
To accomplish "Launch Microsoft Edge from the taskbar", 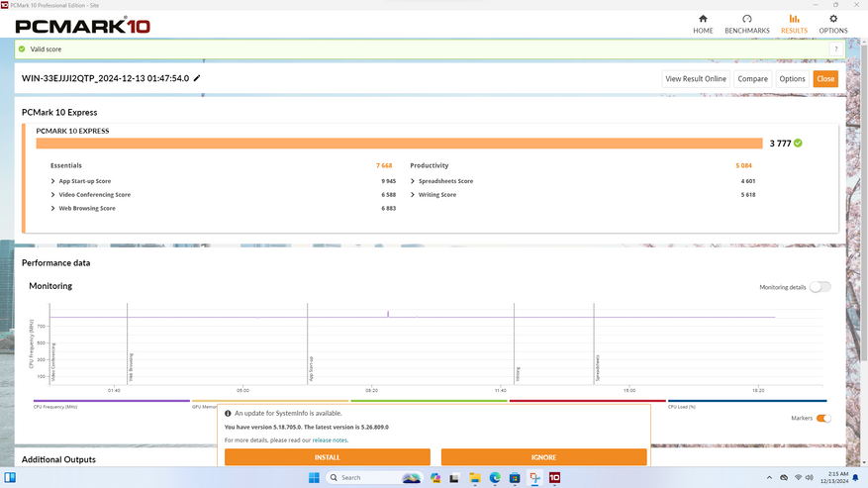I will 495,478.
